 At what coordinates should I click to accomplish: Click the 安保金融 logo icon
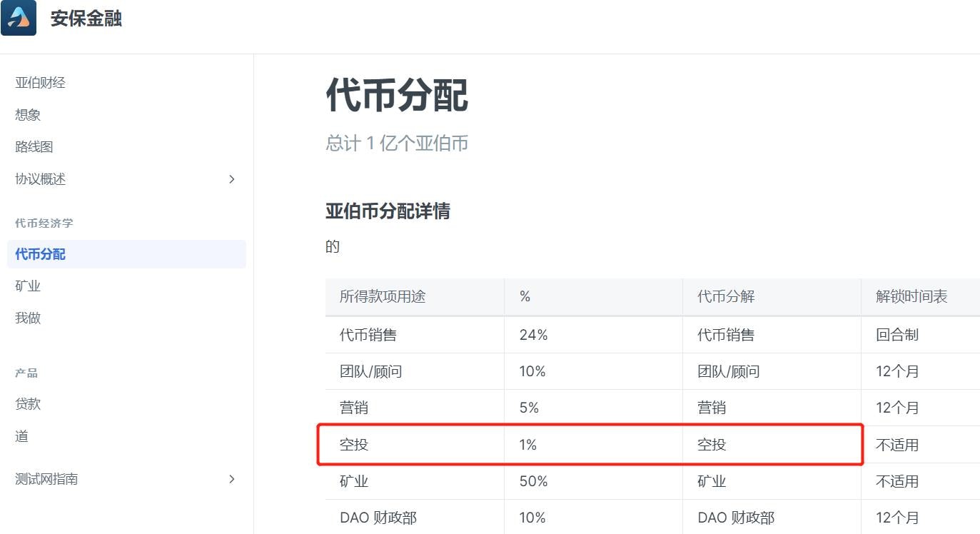click(x=19, y=18)
